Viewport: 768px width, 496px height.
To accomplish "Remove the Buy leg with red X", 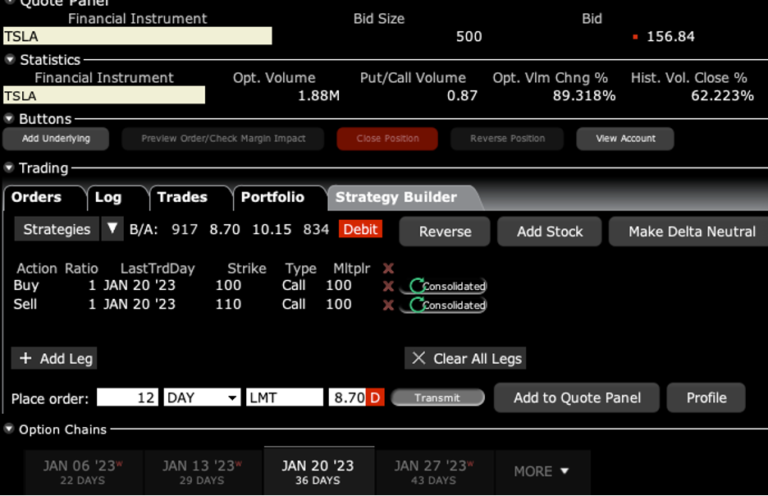I will click(x=388, y=286).
